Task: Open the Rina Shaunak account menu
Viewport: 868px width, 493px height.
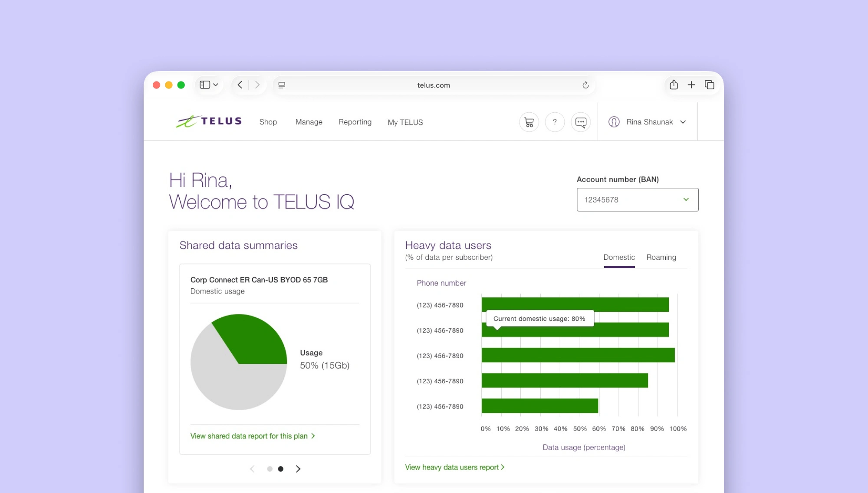Action: point(649,122)
